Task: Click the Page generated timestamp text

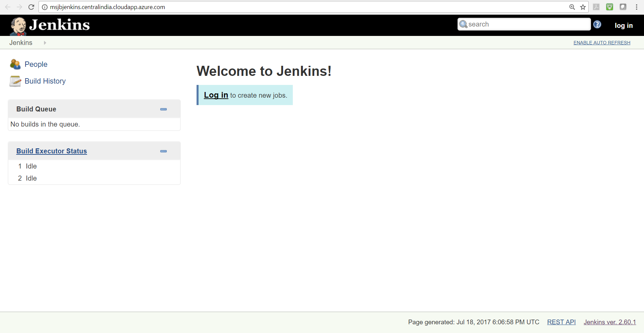Action: 474,322
